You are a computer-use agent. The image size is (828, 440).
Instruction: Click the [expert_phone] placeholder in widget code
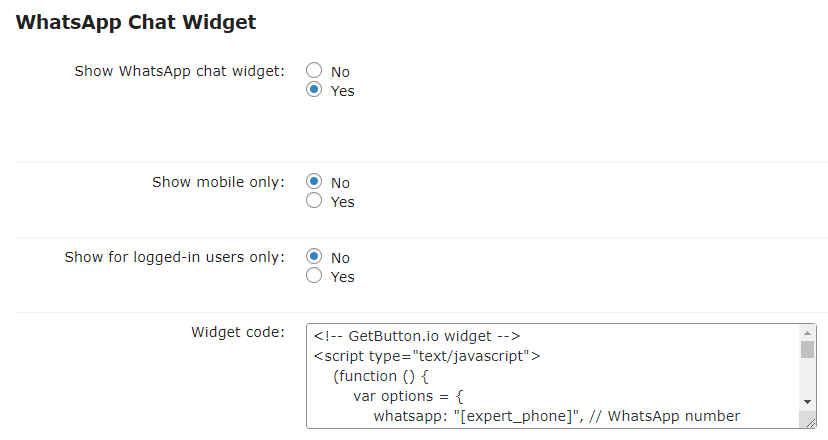point(517,417)
